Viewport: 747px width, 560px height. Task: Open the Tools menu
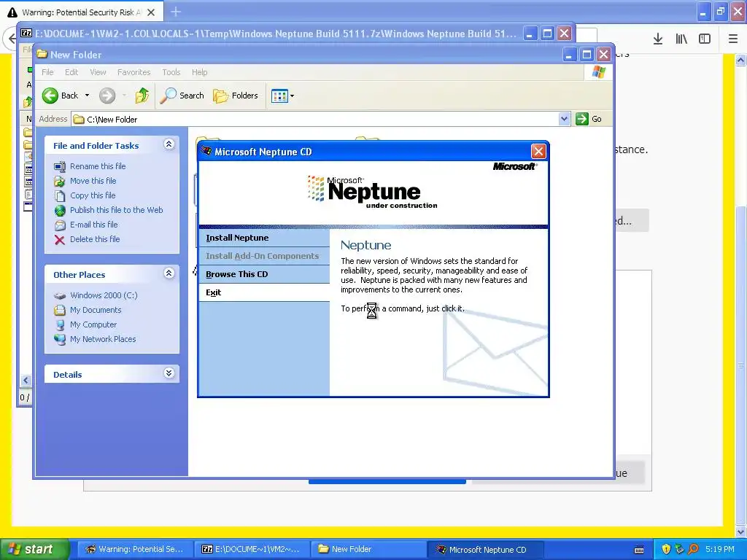click(x=171, y=72)
